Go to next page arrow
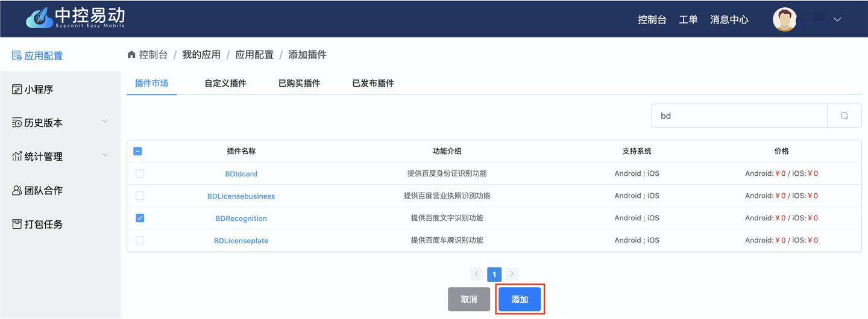Image resolution: width=868 pixels, height=319 pixels. (512, 274)
